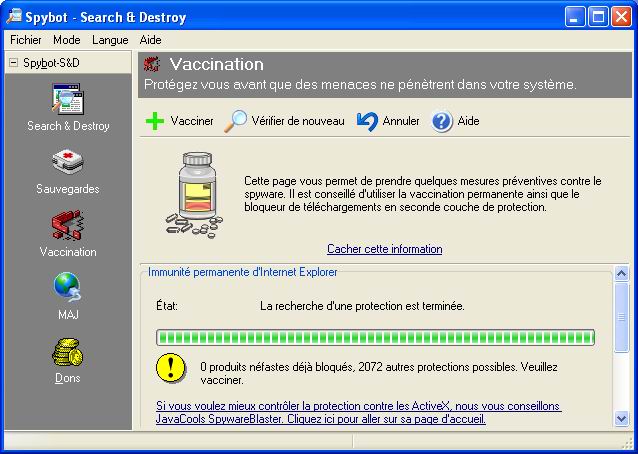Click the yellow warning exclamation icon

point(171,367)
